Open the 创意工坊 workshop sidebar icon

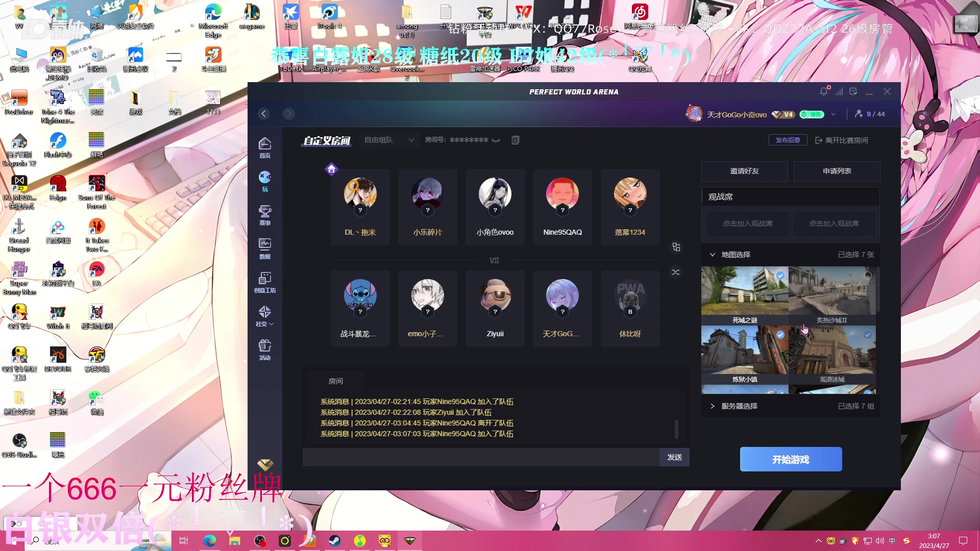click(x=265, y=283)
